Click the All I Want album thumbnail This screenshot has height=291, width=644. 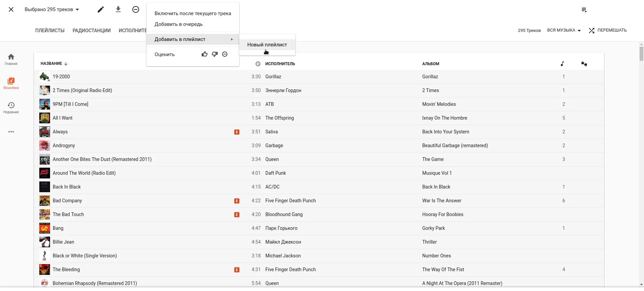point(45,118)
